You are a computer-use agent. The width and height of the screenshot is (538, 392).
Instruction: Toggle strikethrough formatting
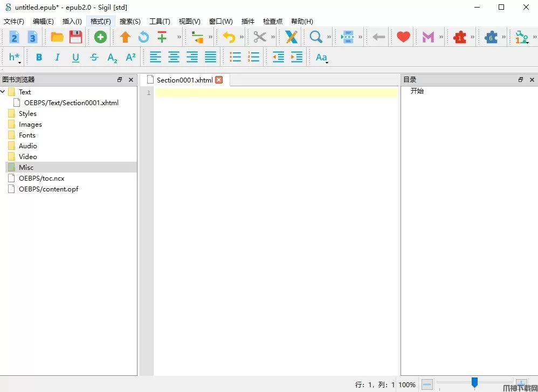pos(94,58)
